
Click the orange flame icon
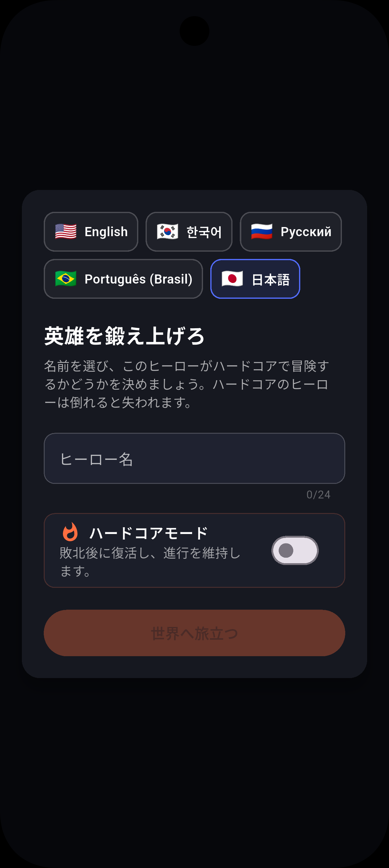pyautogui.click(x=71, y=532)
